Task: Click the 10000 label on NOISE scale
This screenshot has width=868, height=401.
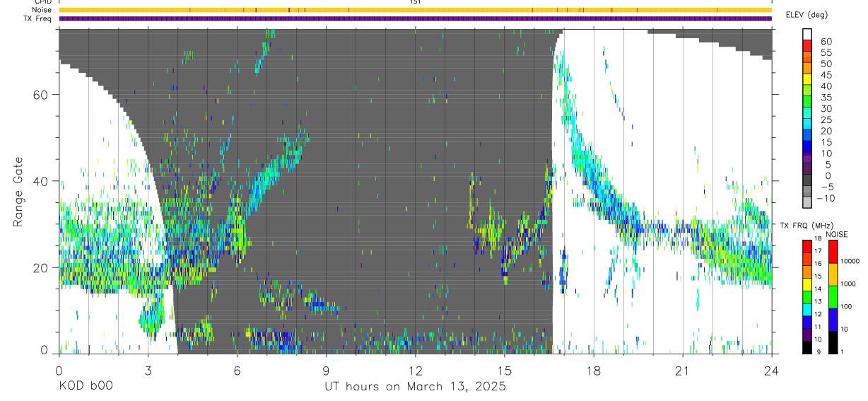Action: click(x=849, y=261)
